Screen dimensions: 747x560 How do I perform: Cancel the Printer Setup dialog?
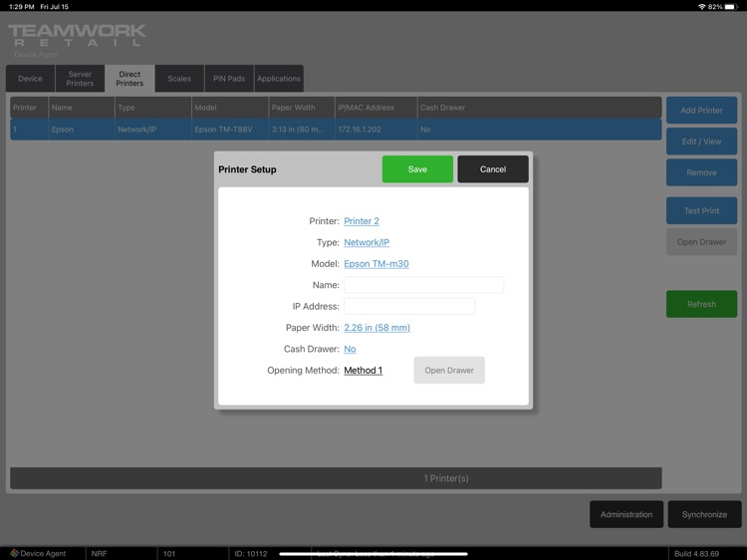click(x=493, y=169)
